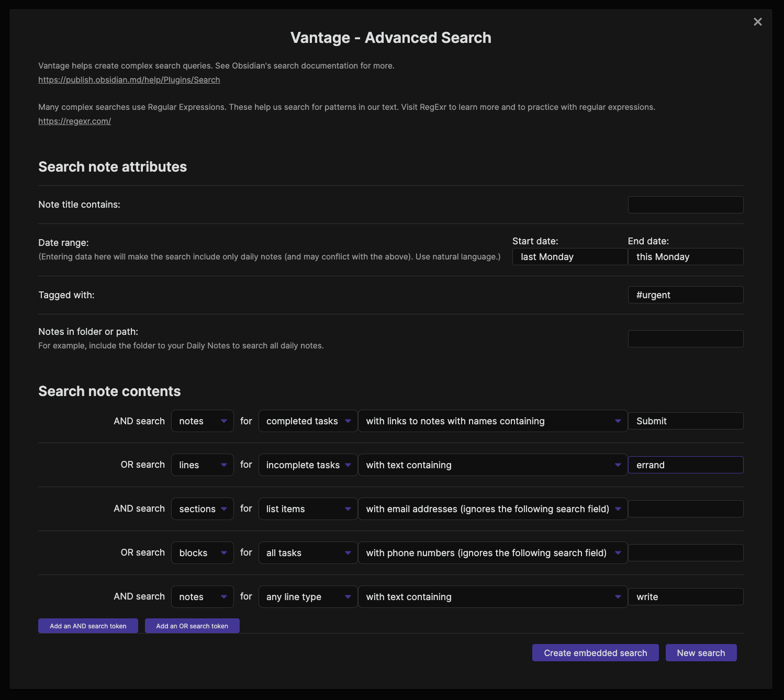Screen dimensions: 784x700
Task: Open the Obsidian search documentation link
Action: coord(129,80)
